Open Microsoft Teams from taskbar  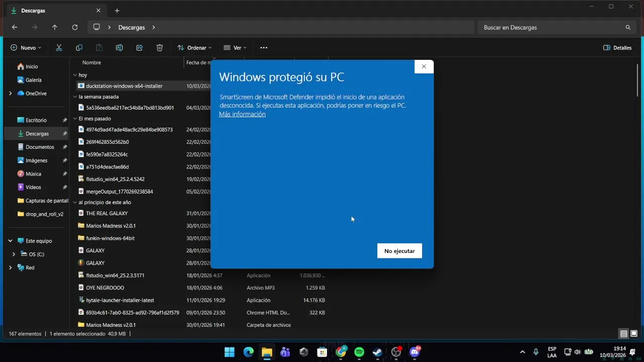(x=285, y=352)
